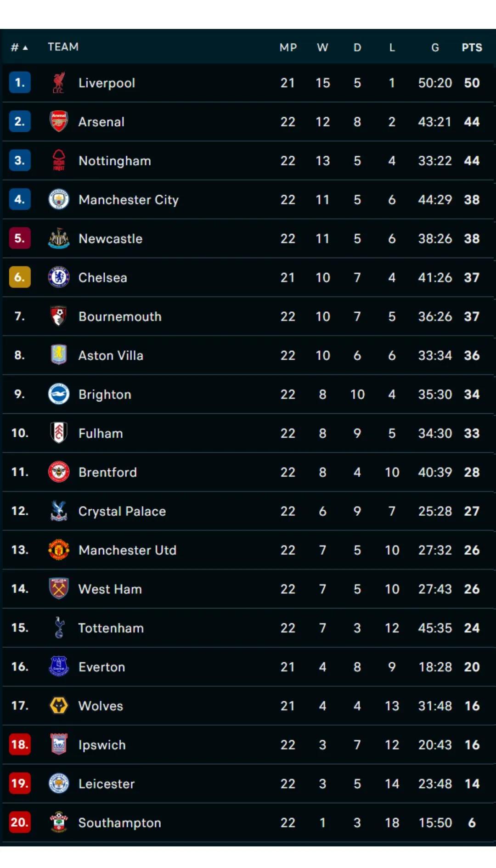Open the Nottingham team link
This screenshot has width=496, height=868.
coord(115,161)
